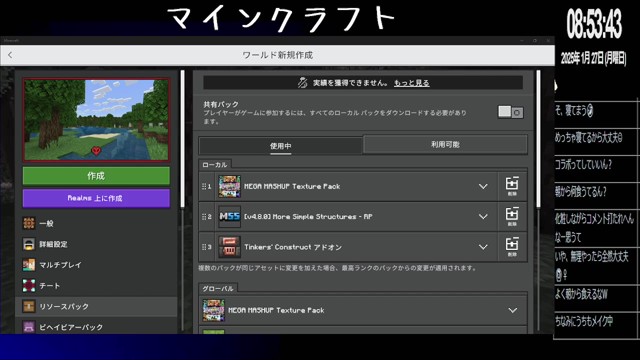
Task: Click the Realms 上に作成 button
Action: [96, 198]
